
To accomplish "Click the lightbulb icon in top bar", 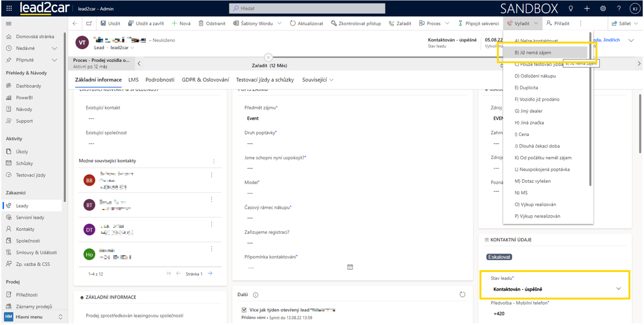I will pos(571,8).
